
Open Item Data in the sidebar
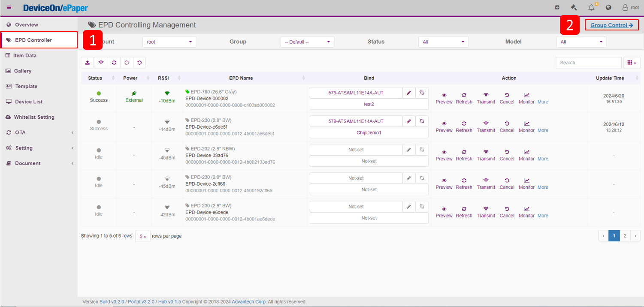(x=24, y=55)
